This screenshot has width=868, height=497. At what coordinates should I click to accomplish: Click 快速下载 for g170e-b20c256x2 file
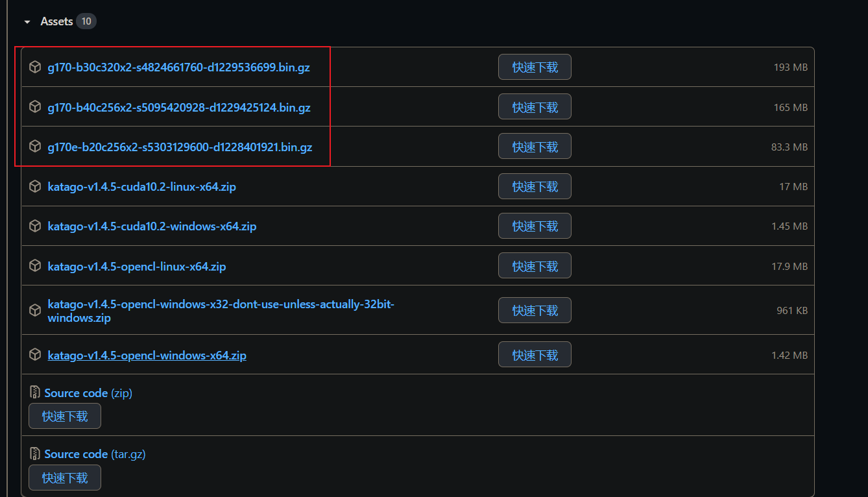[535, 147]
